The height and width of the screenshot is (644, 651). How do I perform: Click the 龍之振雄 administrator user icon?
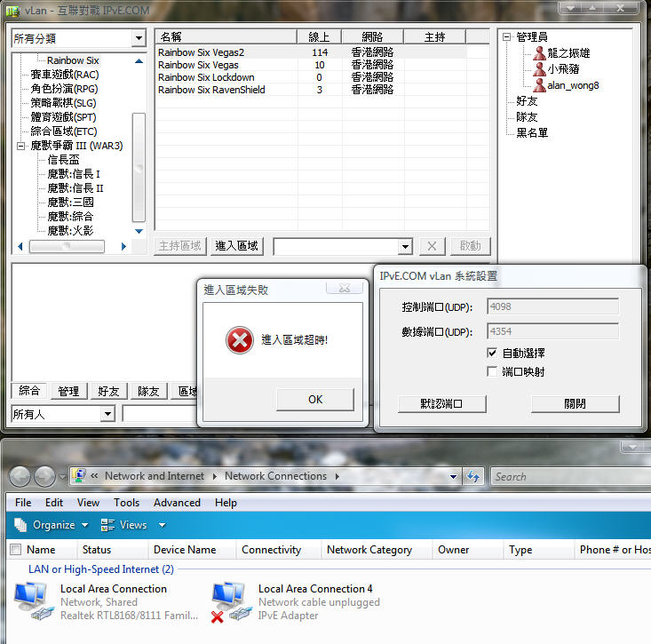[539, 53]
